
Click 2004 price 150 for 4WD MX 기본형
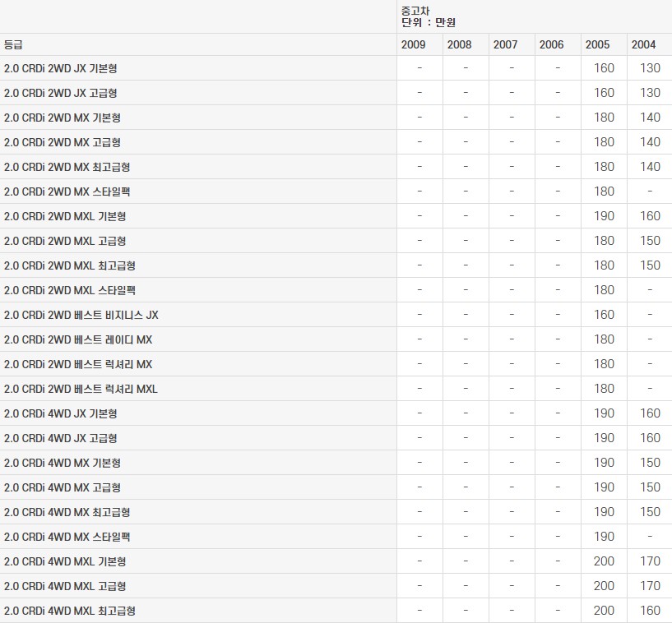pyautogui.click(x=650, y=463)
